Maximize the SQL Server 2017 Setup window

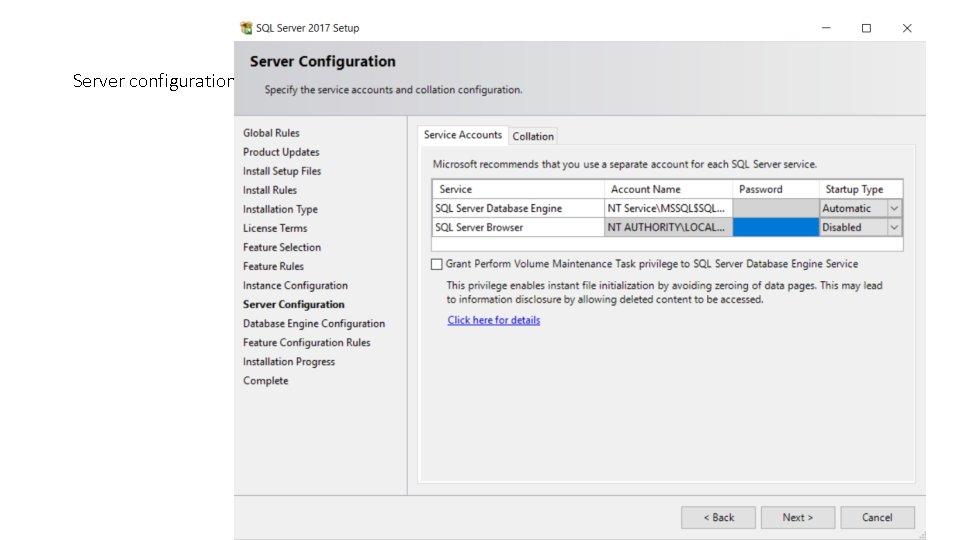pyautogui.click(x=866, y=28)
